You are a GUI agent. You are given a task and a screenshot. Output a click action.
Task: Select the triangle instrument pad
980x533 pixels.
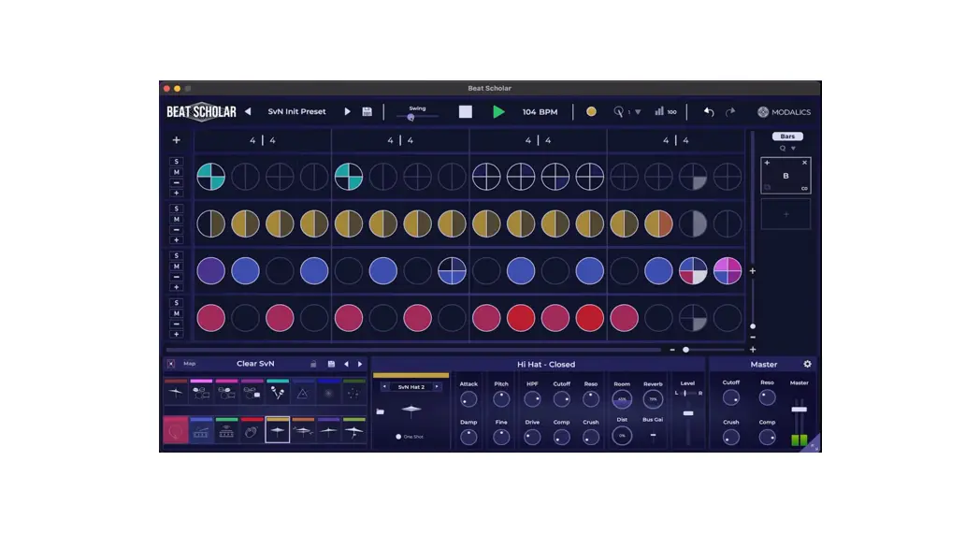(302, 393)
